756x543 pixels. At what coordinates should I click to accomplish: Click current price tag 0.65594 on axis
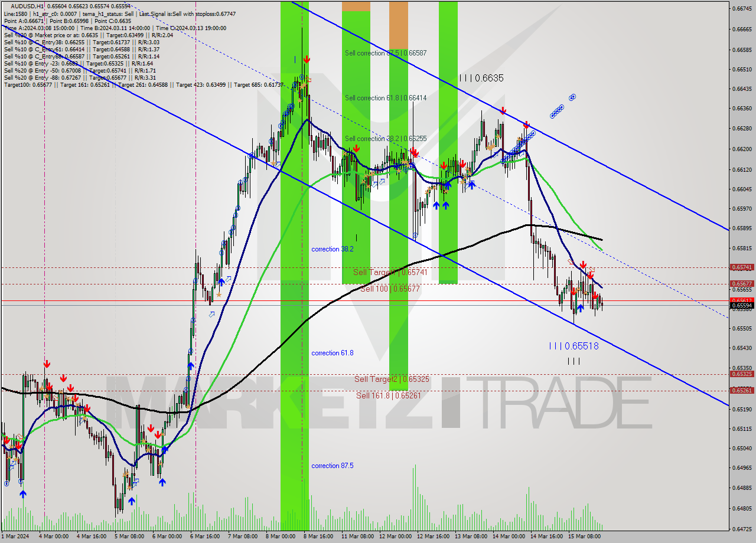point(742,306)
